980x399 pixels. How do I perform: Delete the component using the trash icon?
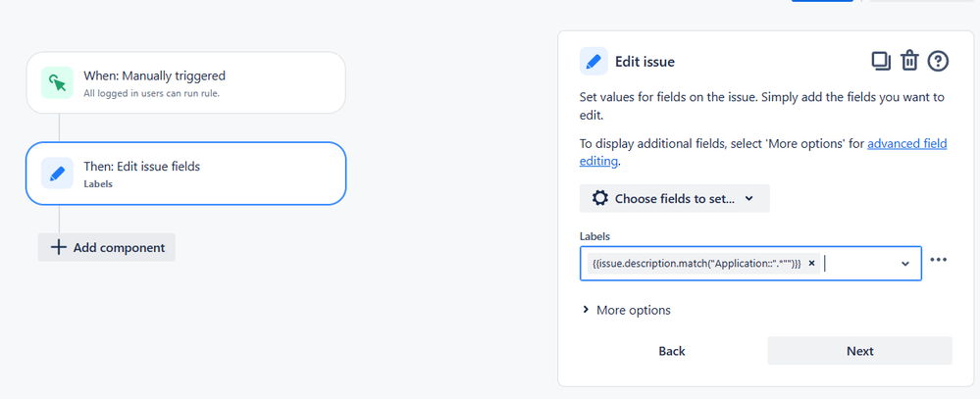click(x=909, y=61)
